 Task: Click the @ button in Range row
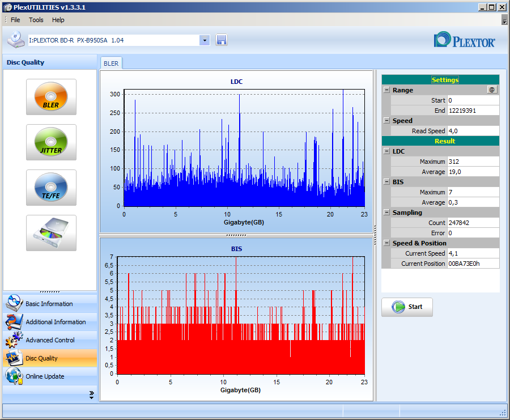pyautogui.click(x=492, y=90)
